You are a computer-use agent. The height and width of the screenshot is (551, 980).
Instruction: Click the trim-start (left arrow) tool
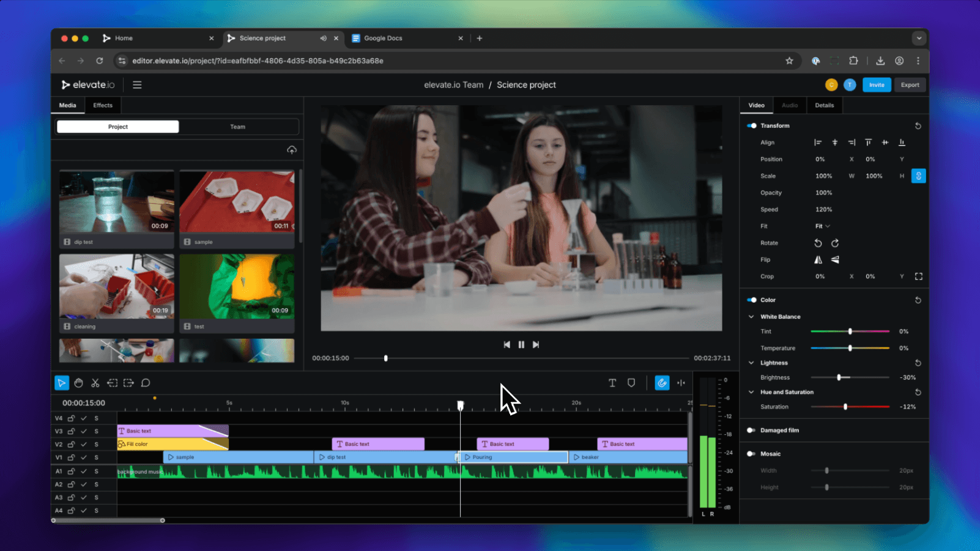pos(113,383)
